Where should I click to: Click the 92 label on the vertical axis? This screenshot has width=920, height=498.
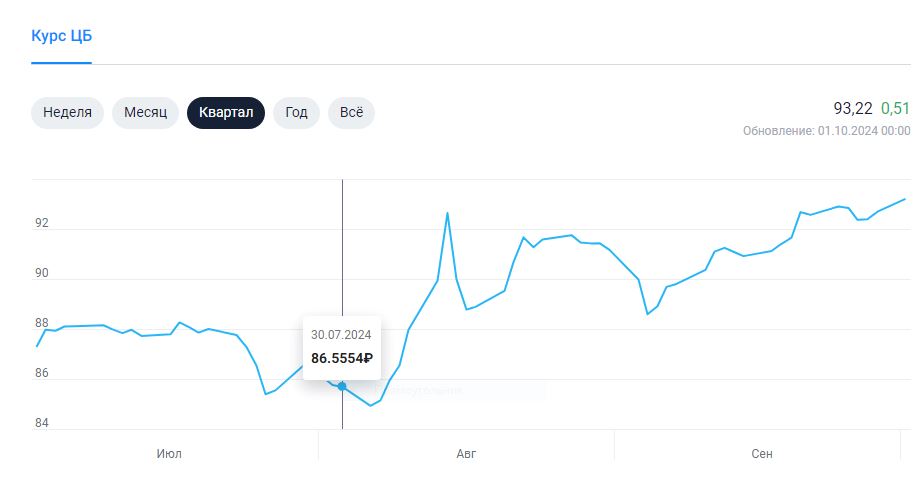point(42,223)
